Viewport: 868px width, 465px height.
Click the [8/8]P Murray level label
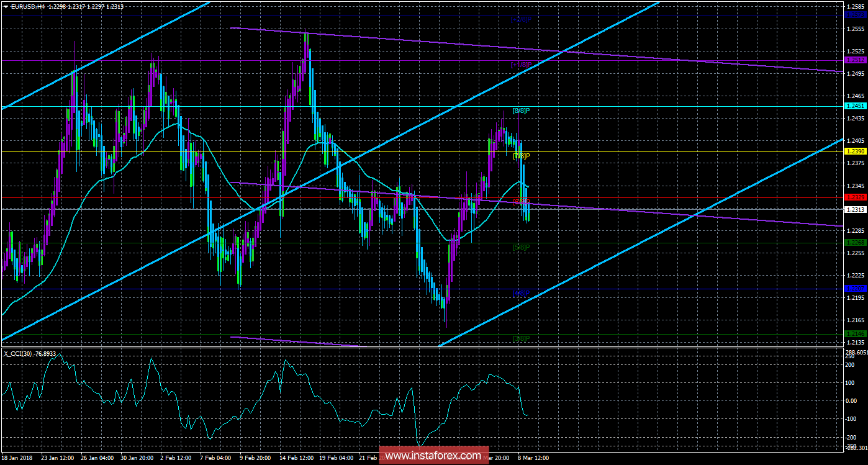521,111
